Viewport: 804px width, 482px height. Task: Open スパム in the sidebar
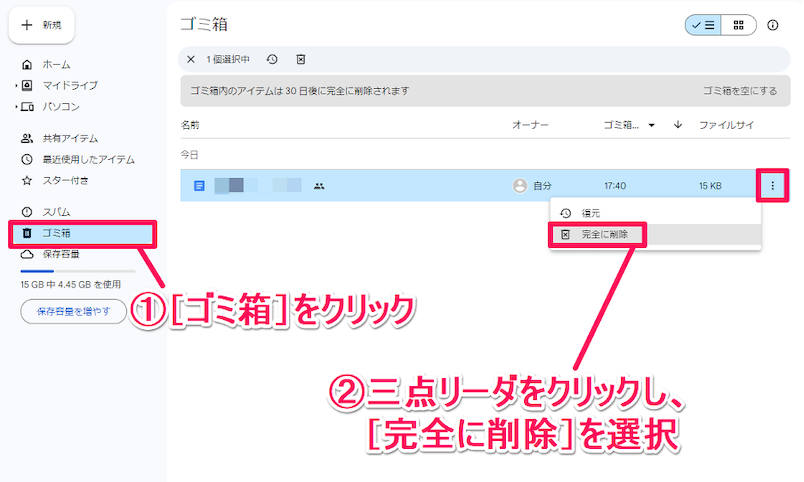pyautogui.click(x=55, y=212)
